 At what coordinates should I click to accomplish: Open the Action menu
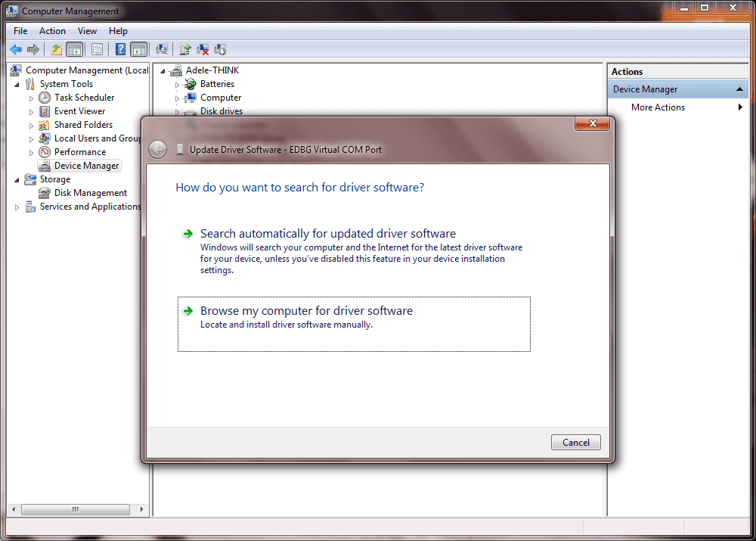pyautogui.click(x=52, y=31)
